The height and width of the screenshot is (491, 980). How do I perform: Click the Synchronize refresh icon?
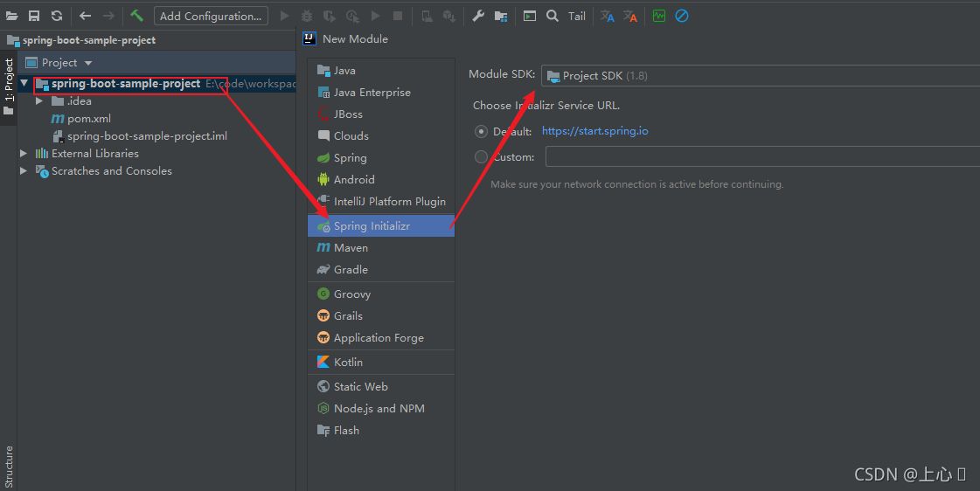[57, 17]
